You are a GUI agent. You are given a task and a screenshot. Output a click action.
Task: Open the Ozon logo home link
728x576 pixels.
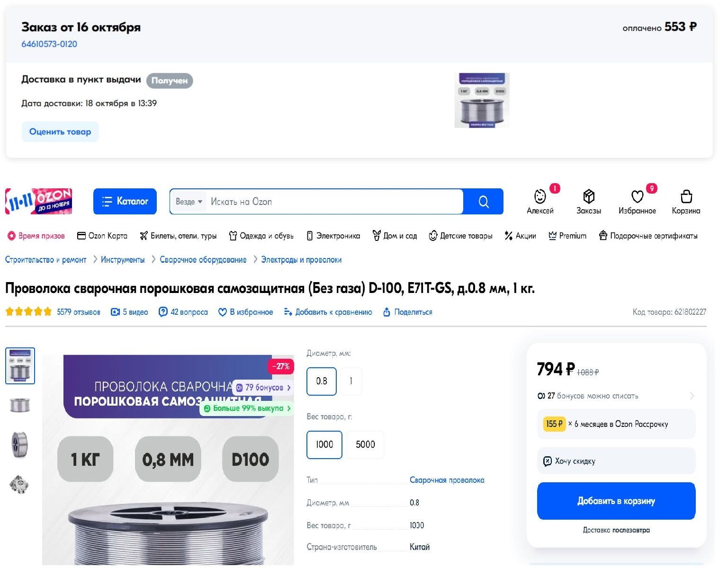click(x=38, y=201)
